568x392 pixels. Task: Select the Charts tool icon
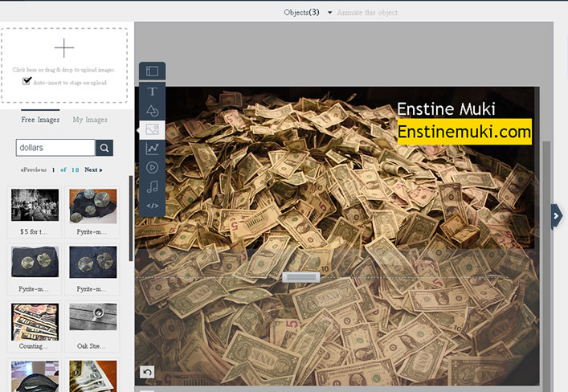pyautogui.click(x=152, y=148)
